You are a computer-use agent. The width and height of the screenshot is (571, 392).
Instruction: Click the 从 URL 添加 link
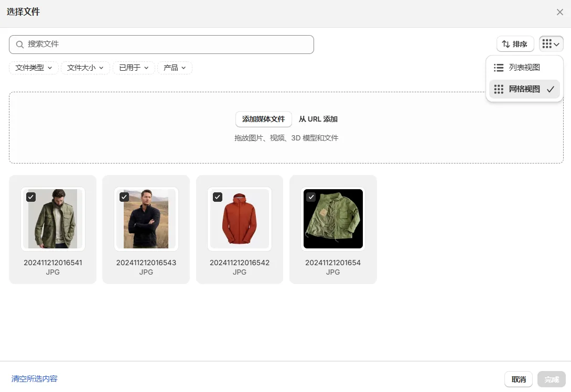[x=318, y=119]
